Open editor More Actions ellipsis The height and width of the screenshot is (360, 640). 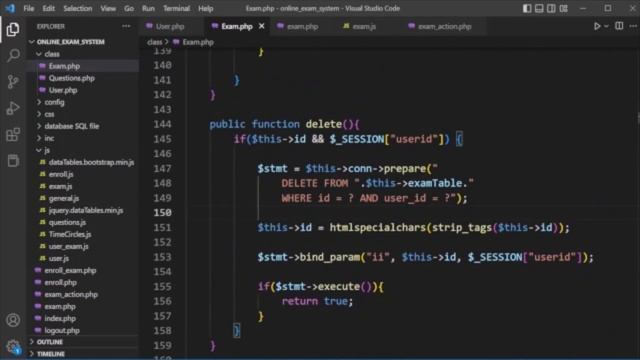pos(633,26)
